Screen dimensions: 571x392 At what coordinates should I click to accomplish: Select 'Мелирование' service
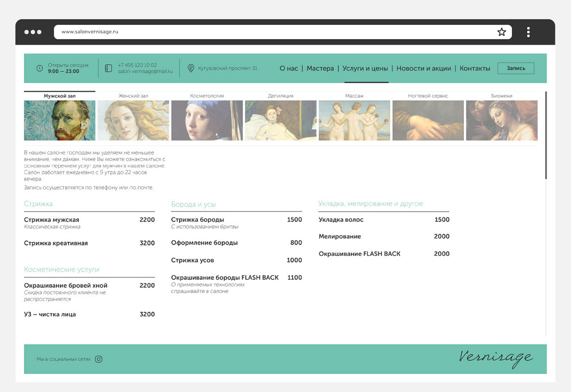pos(384,237)
